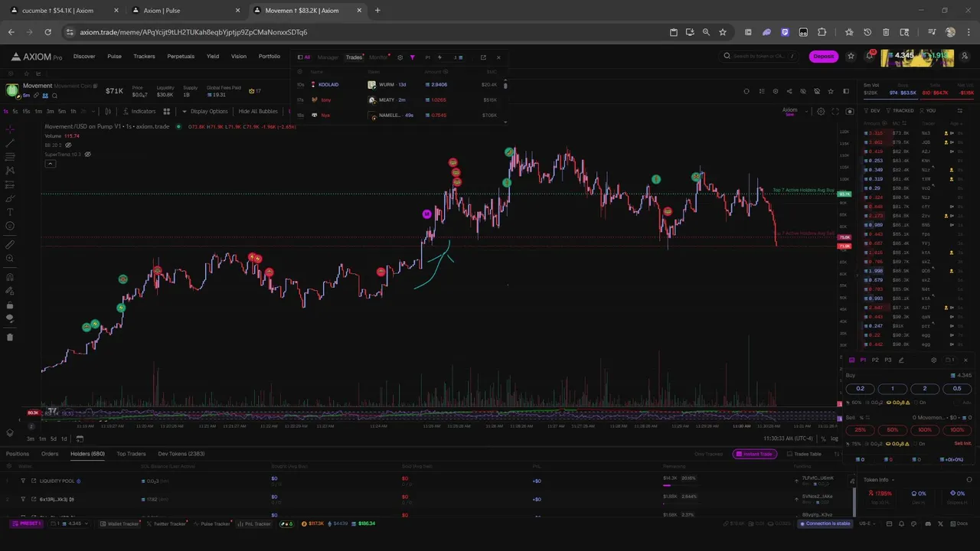The width and height of the screenshot is (980, 551).
Task: Select the 0.2 SOL quick buy amount
Action: click(x=860, y=389)
